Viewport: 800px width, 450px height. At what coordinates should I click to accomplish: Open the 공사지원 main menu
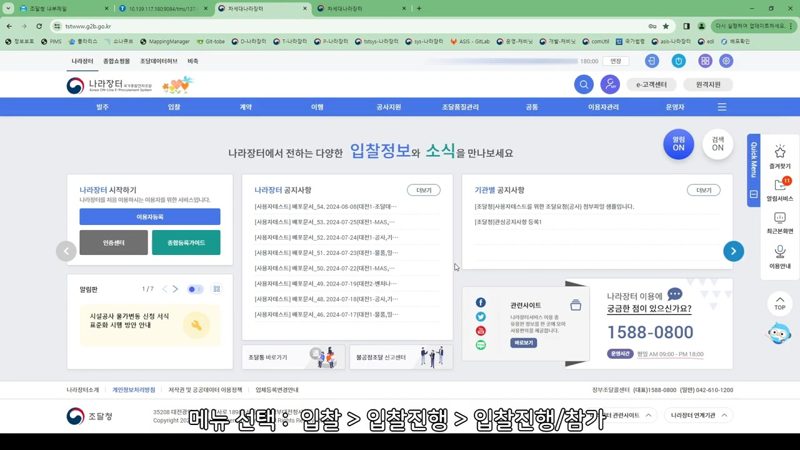click(x=389, y=107)
